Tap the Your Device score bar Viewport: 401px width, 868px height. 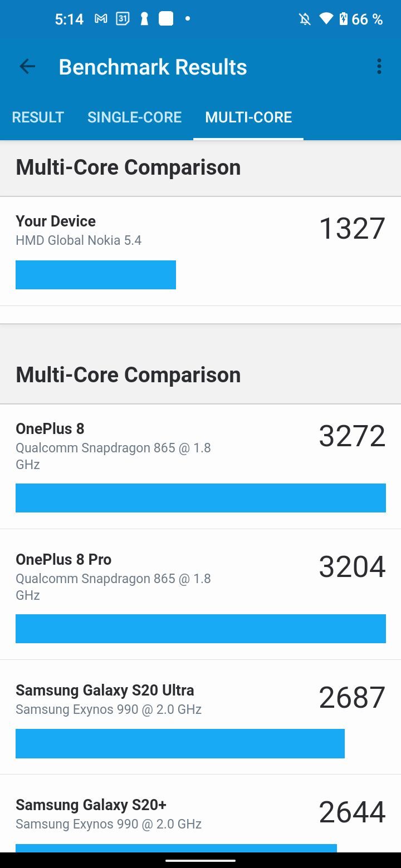[96, 275]
